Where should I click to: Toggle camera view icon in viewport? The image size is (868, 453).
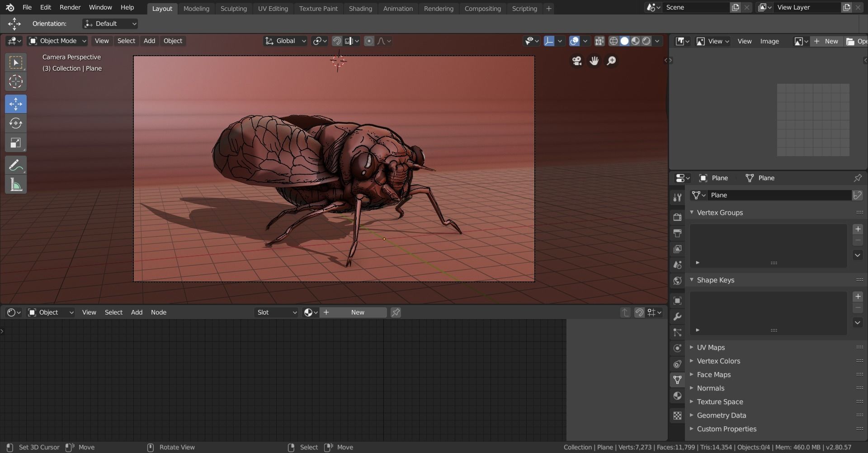pos(577,61)
